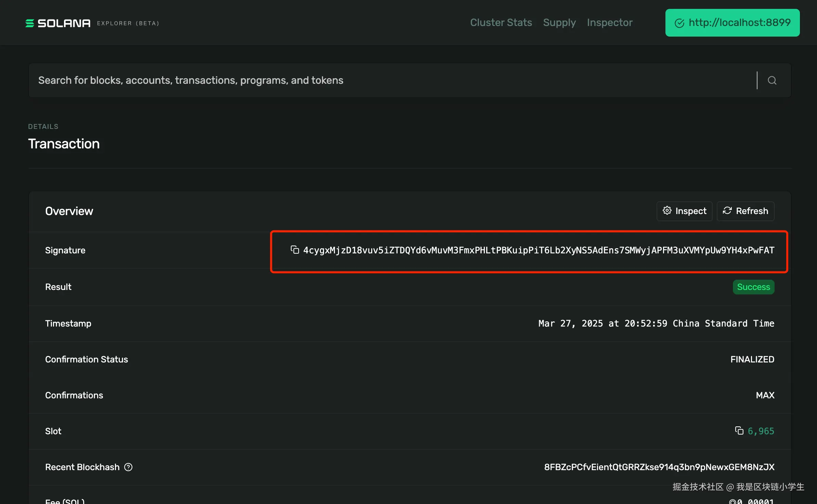Click the Recent Blockhash help icon

pyautogui.click(x=128, y=467)
